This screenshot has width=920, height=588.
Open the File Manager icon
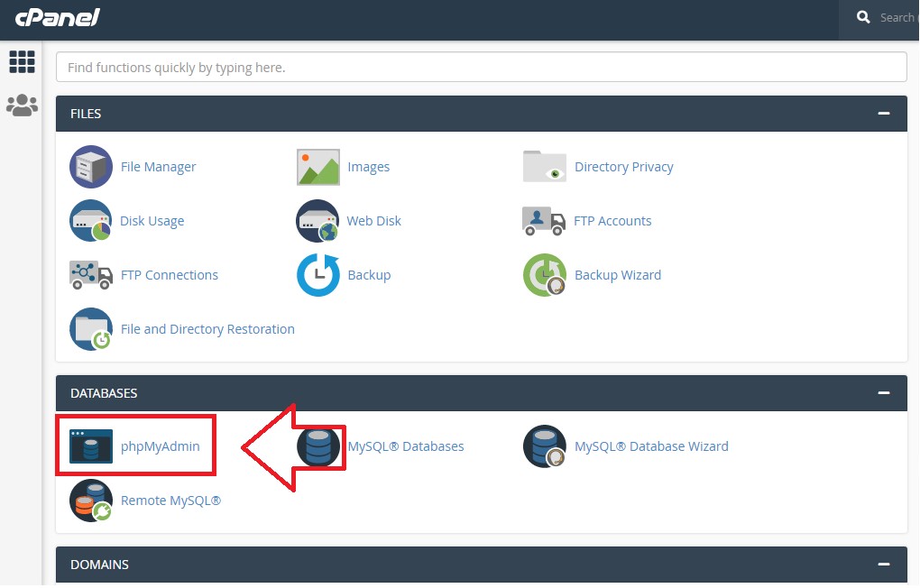pos(91,167)
